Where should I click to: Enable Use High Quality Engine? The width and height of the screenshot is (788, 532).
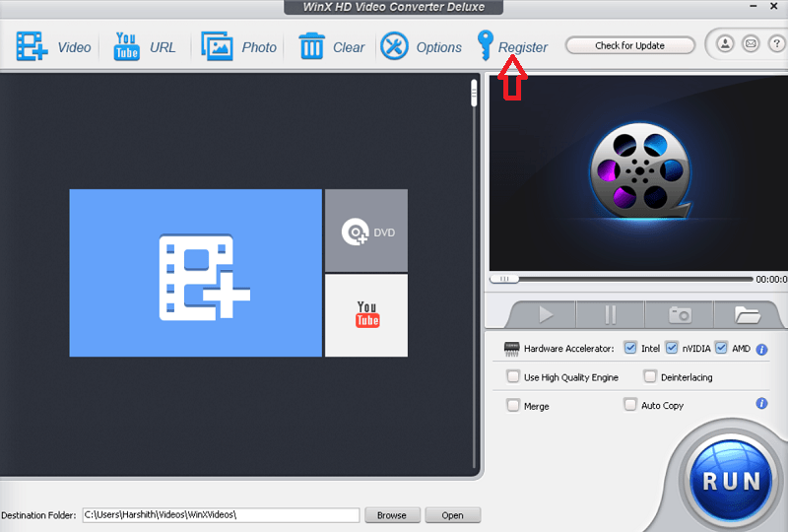(x=513, y=376)
